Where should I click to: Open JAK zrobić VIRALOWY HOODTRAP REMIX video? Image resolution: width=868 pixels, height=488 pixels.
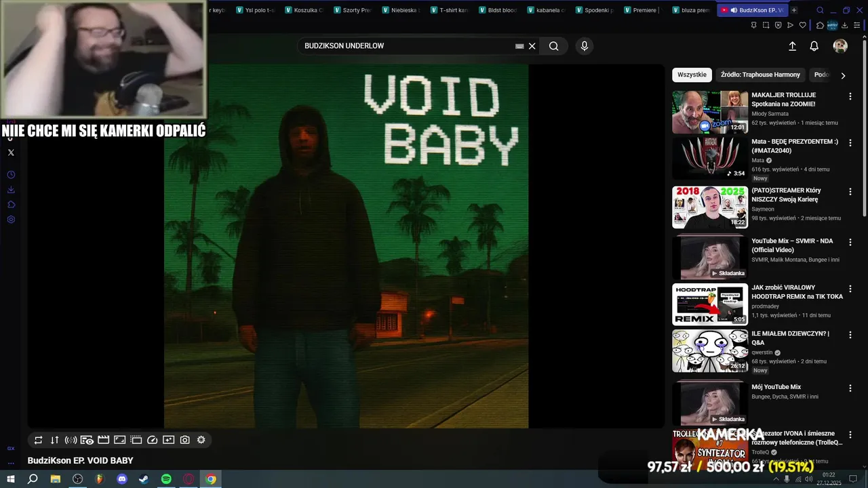click(x=797, y=292)
